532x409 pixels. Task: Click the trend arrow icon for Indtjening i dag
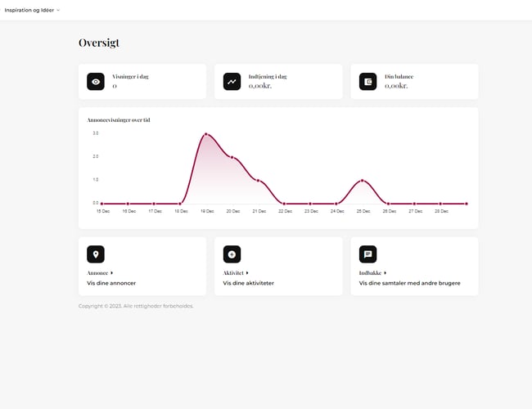[232, 82]
